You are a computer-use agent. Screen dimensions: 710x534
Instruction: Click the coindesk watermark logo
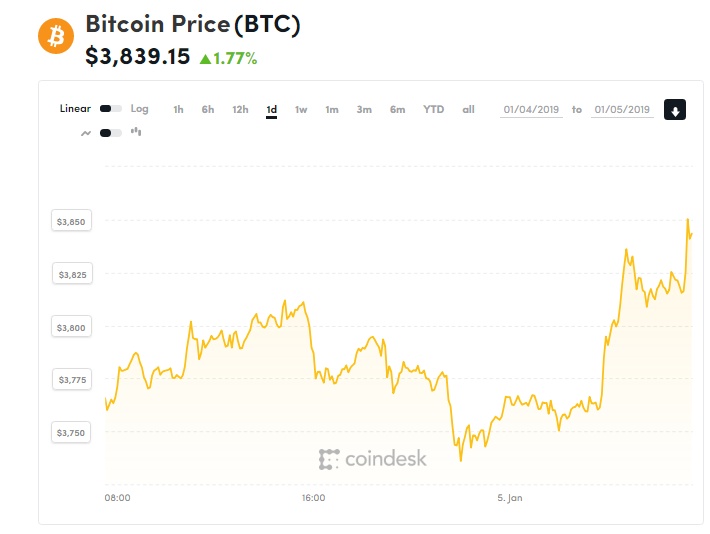click(x=372, y=459)
